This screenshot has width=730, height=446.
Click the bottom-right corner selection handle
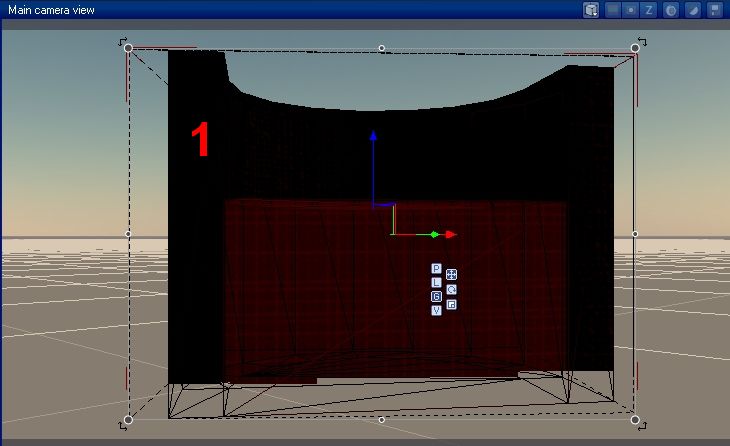pos(635,420)
